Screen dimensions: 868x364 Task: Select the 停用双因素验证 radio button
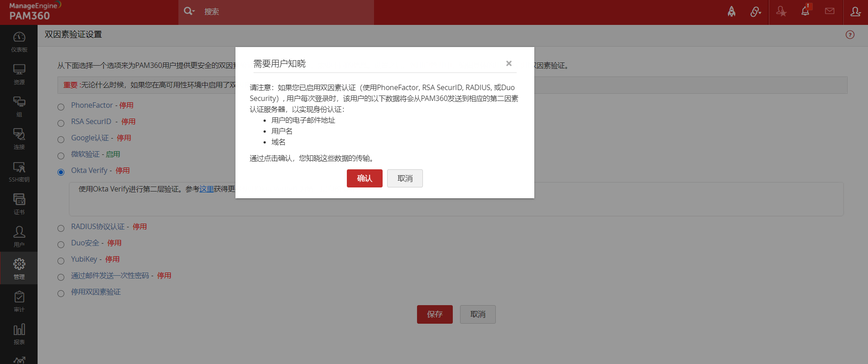click(x=61, y=293)
